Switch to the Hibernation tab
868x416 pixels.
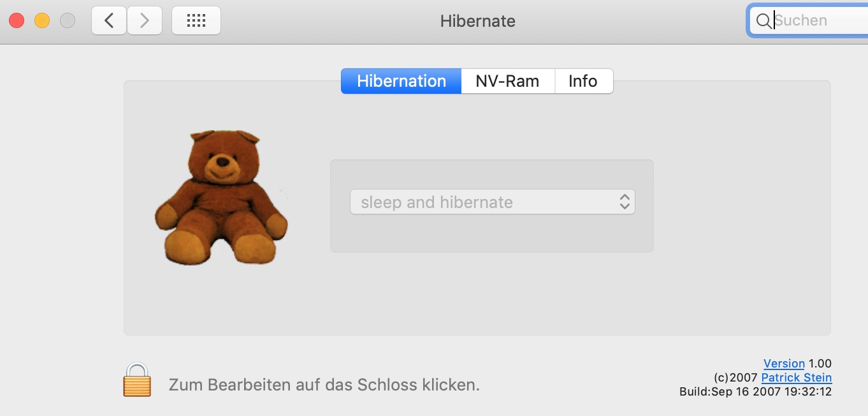[401, 81]
